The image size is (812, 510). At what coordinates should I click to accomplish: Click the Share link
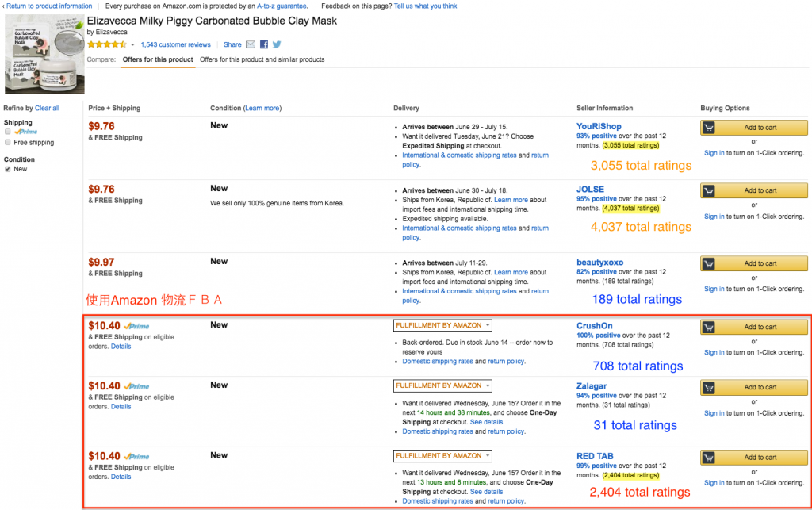coord(232,44)
